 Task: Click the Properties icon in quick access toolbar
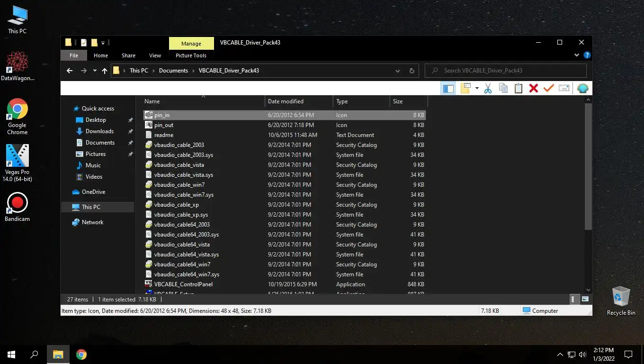pos(84,43)
